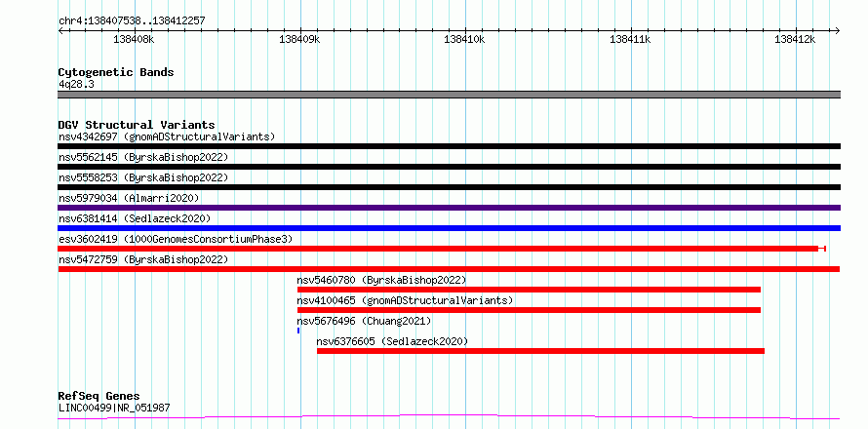The image size is (868, 429).
Task: Select the black bar under nsv4342697
Action: click(x=449, y=146)
